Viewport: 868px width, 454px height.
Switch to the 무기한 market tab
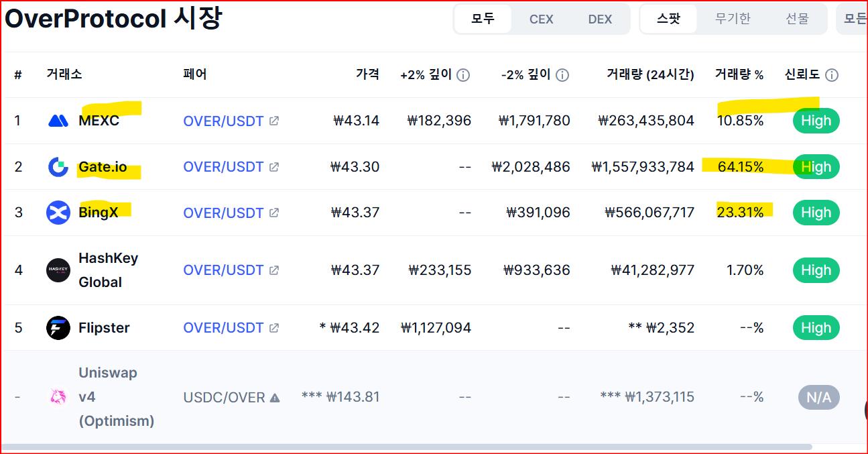point(733,19)
